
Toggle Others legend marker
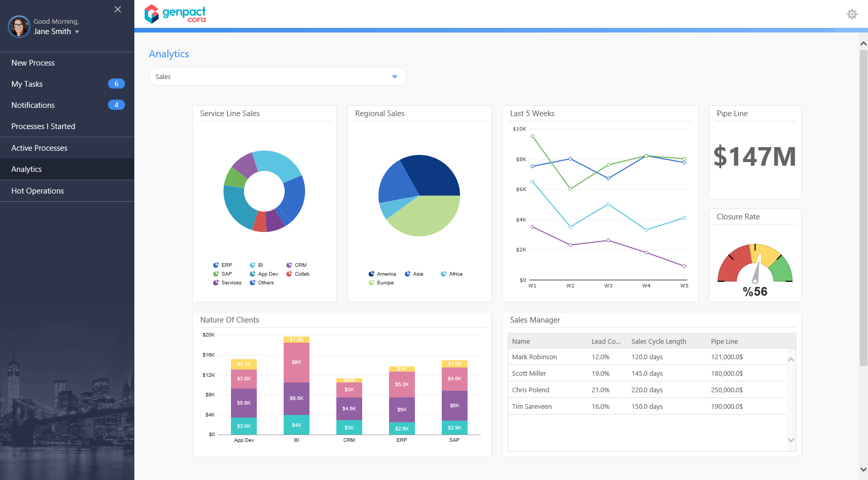point(253,283)
